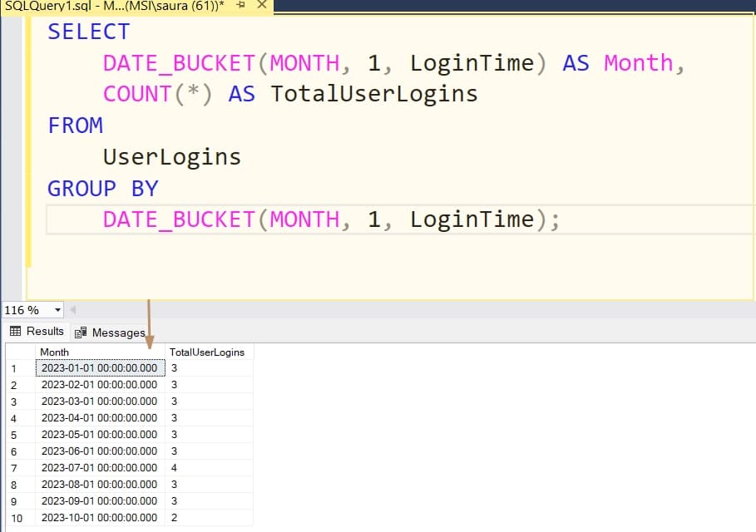Screen dimensions: 756x532
Task: Click the Results tab grid icon
Action: [14, 331]
